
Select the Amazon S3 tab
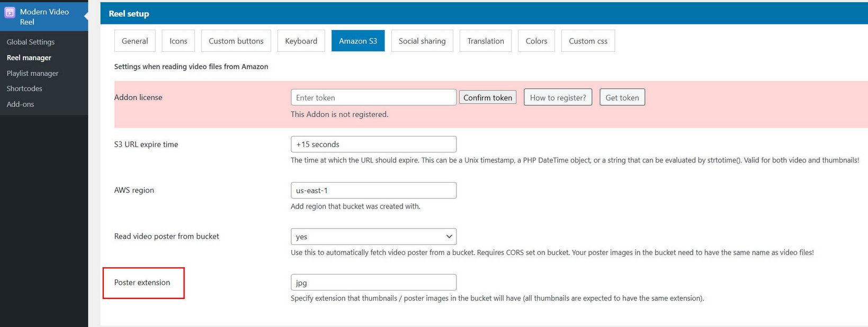(x=358, y=41)
